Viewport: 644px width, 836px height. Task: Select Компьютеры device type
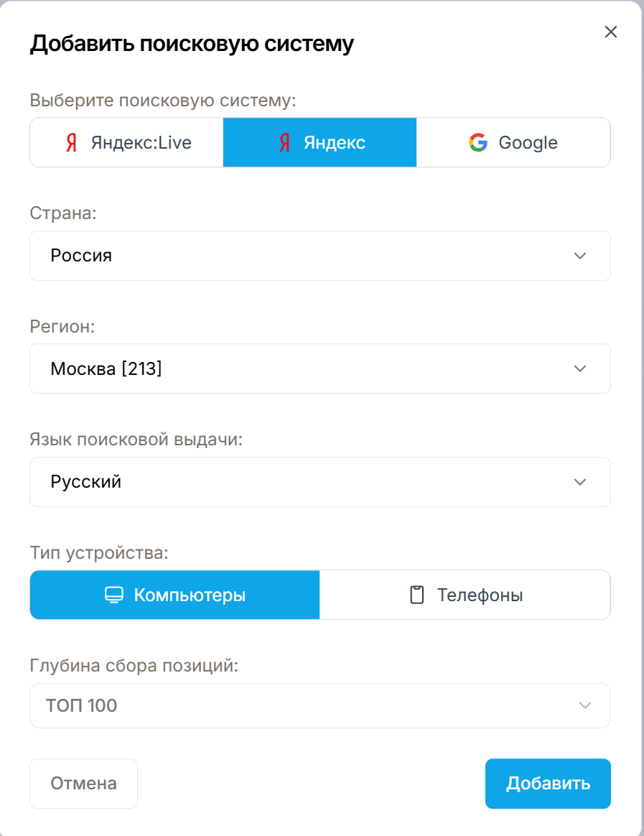click(174, 595)
